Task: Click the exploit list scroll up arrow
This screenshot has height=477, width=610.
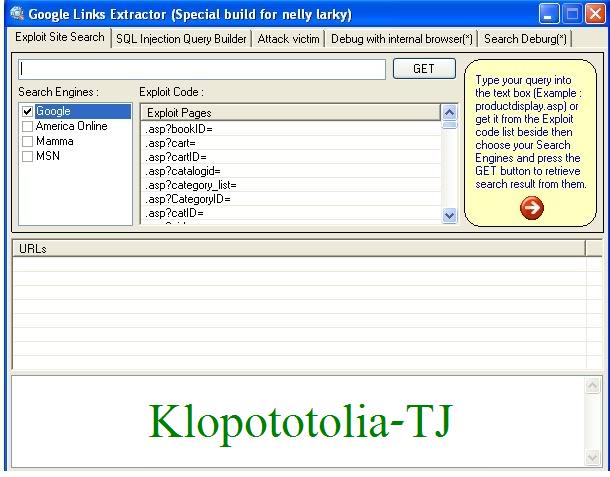Action: click(449, 113)
